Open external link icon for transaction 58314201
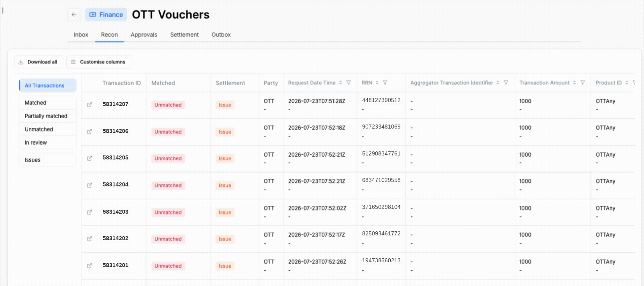 (x=90, y=266)
